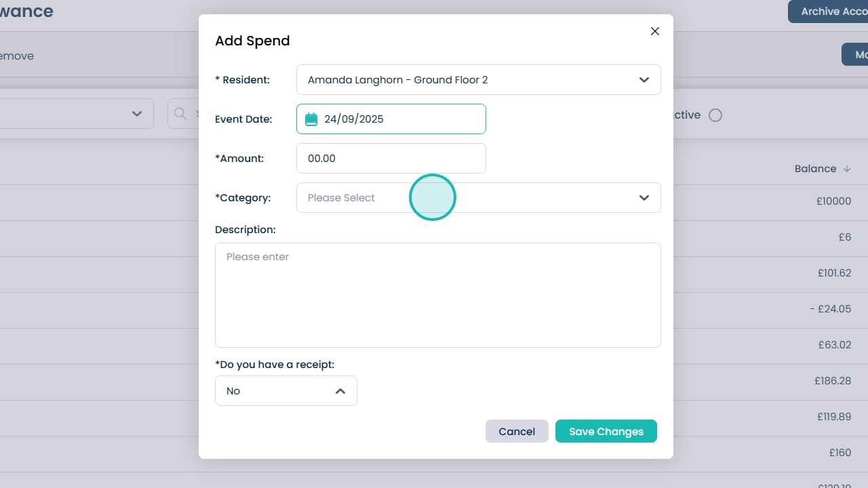Click the search magnifier icon

(180, 114)
